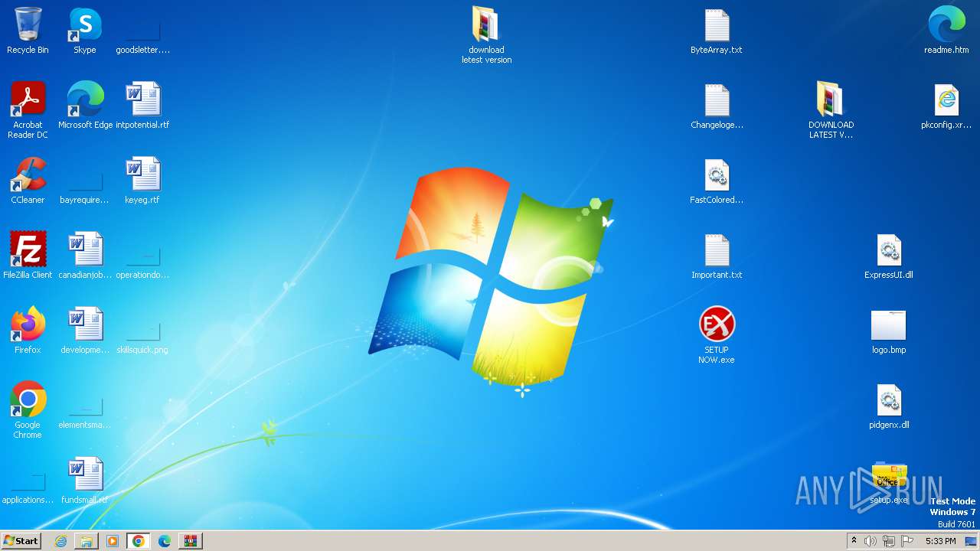Select the Office setup.exe icon
The height and width of the screenshot is (551, 980).
(889, 482)
